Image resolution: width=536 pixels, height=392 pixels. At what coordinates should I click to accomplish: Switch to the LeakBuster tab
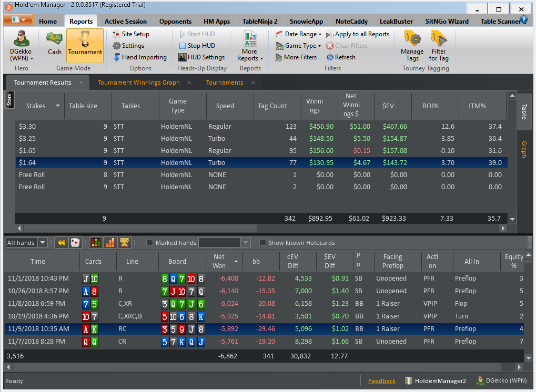[396, 21]
